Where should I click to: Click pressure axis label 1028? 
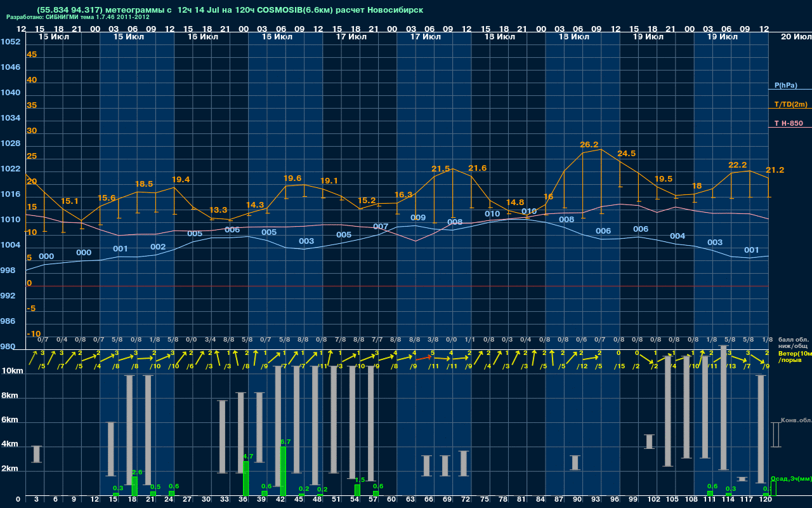tap(10, 144)
